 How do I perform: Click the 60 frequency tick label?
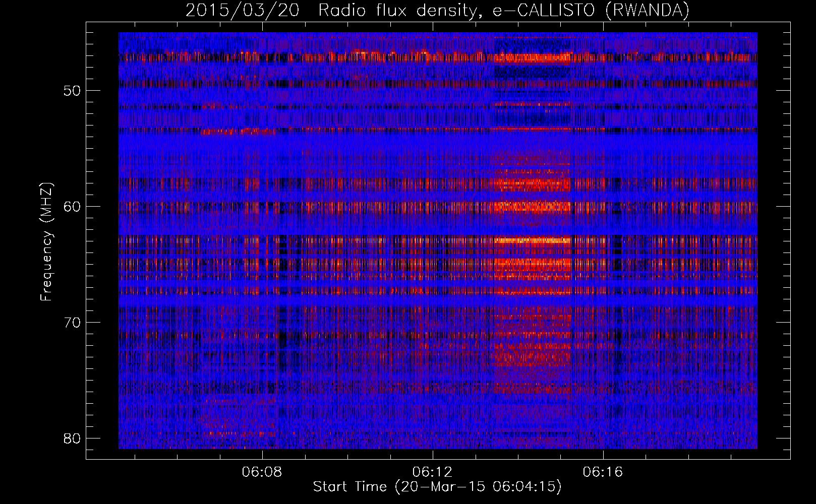(73, 206)
